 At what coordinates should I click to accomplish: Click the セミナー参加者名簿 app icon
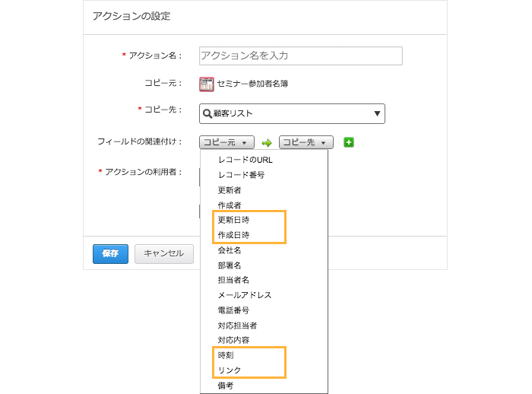(x=207, y=84)
